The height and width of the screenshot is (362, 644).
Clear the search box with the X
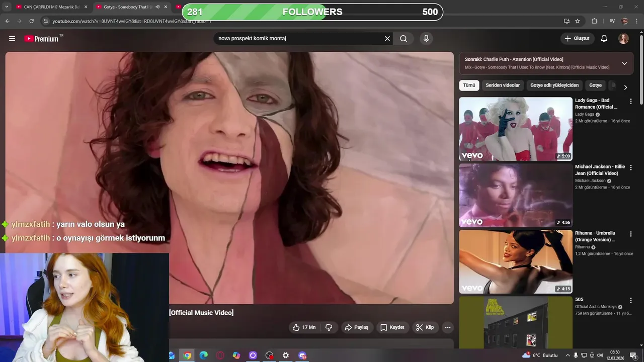coord(387,39)
